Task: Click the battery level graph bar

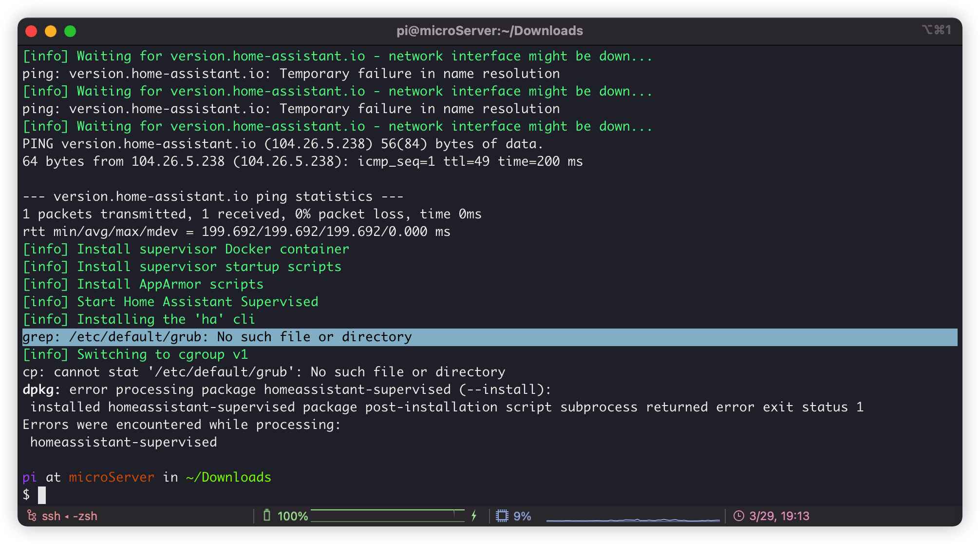Action: point(388,516)
